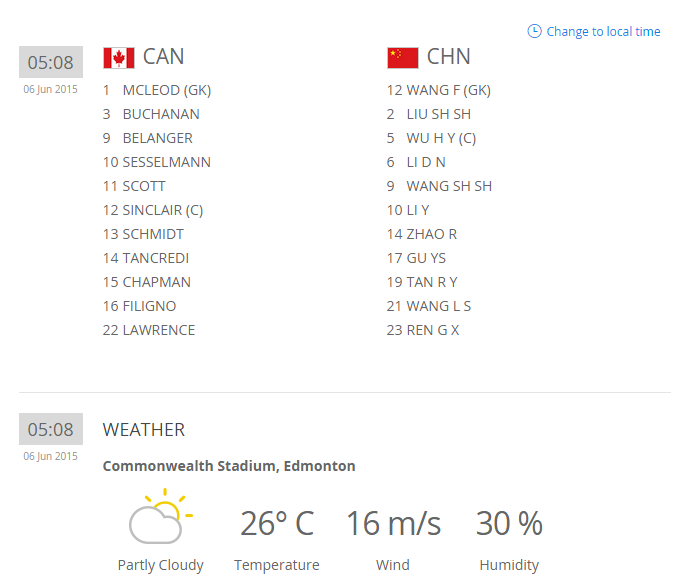Select player BUCHANAN from the list
The image size is (681, 585).
point(160,114)
